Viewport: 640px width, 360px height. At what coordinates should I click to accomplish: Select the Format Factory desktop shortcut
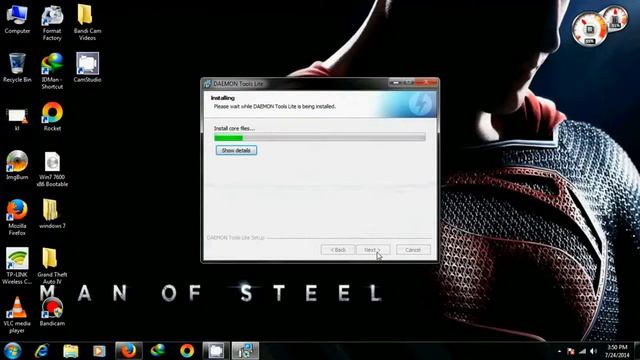pyautogui.click(x=52, y=23)
